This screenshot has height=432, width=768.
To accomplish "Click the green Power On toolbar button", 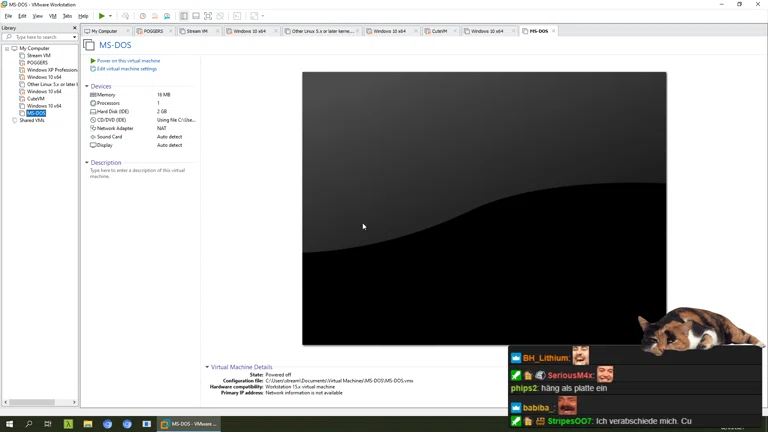I will click(101, 16).
